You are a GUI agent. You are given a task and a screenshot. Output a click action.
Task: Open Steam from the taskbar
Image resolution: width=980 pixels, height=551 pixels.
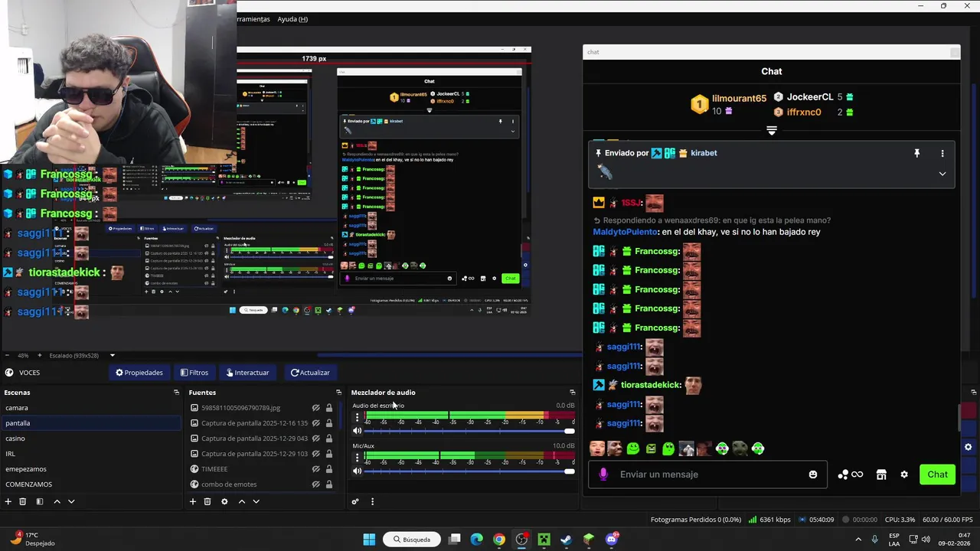click(x=566, y=540)
